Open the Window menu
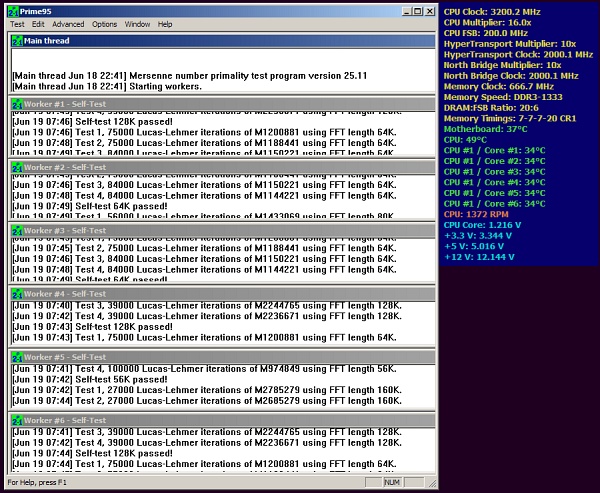600x493 pixels. coord(138,24)
